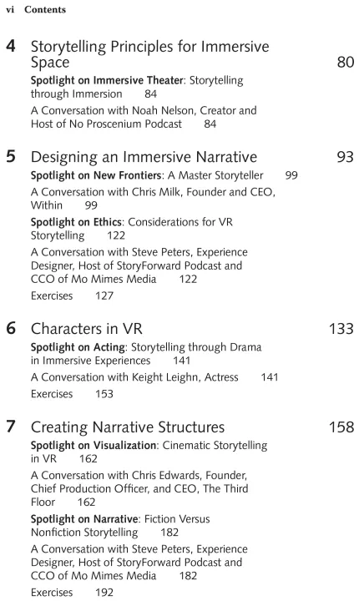
Task: Open the Keight Leighn conversation entry
Action: point(154,377)
